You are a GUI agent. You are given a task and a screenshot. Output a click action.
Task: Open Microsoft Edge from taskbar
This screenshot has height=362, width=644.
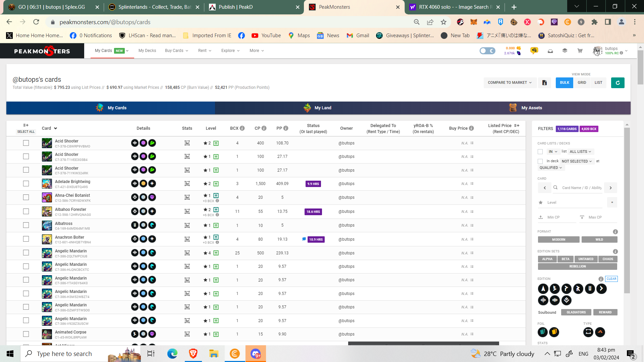172,354
